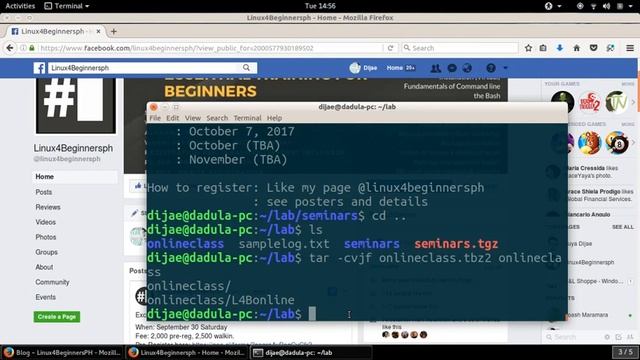
Task: Bookmark this page with the star icon
Action: click(528, 48)
